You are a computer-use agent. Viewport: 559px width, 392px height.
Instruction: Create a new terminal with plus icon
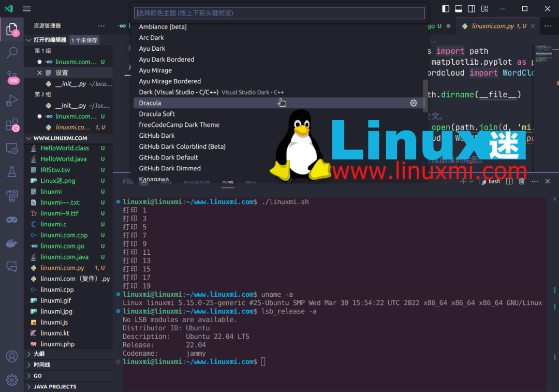coord(463,181)
